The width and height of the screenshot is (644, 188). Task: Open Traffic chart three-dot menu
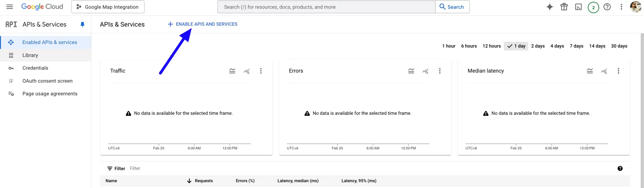pyautogui.click(x=261, y=71)
